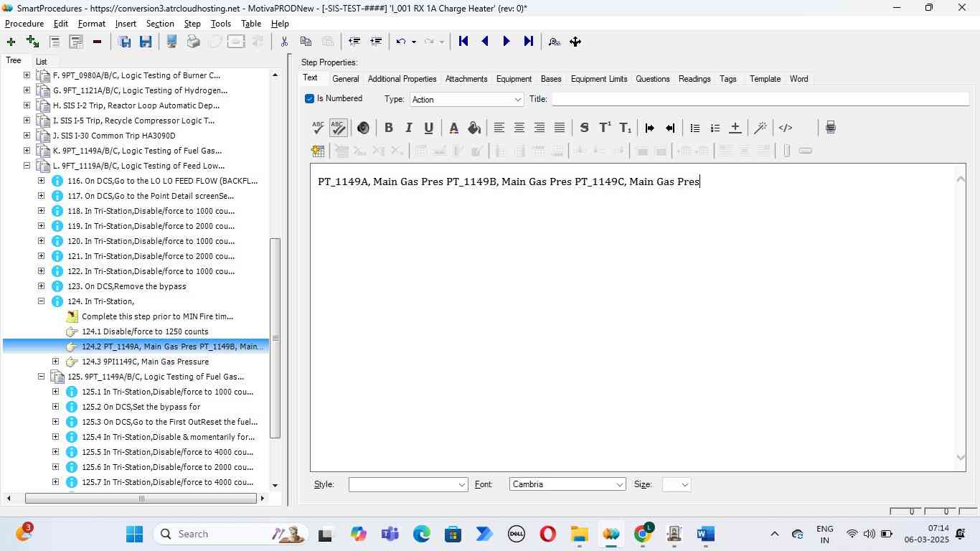This screenshot has width=980, height=551.
Task: Apply Subscript formatting
Action: click(626, 128)
